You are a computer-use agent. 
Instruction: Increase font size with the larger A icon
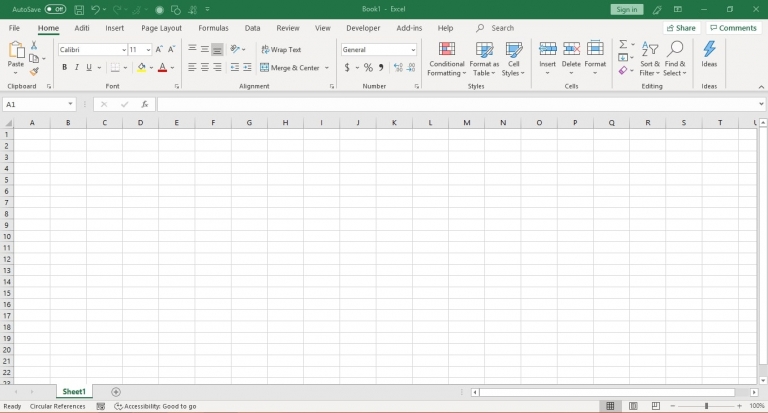pos(159,49)
